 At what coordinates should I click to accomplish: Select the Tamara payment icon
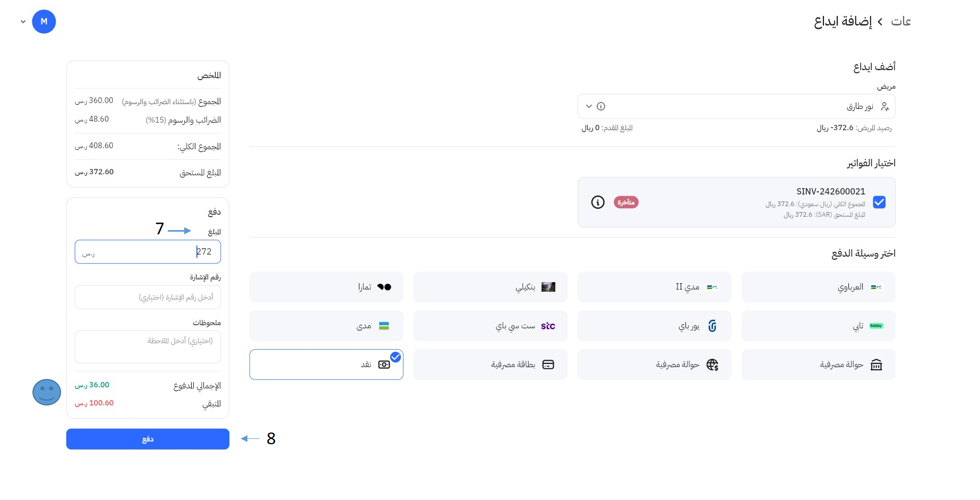click(384, 287)
